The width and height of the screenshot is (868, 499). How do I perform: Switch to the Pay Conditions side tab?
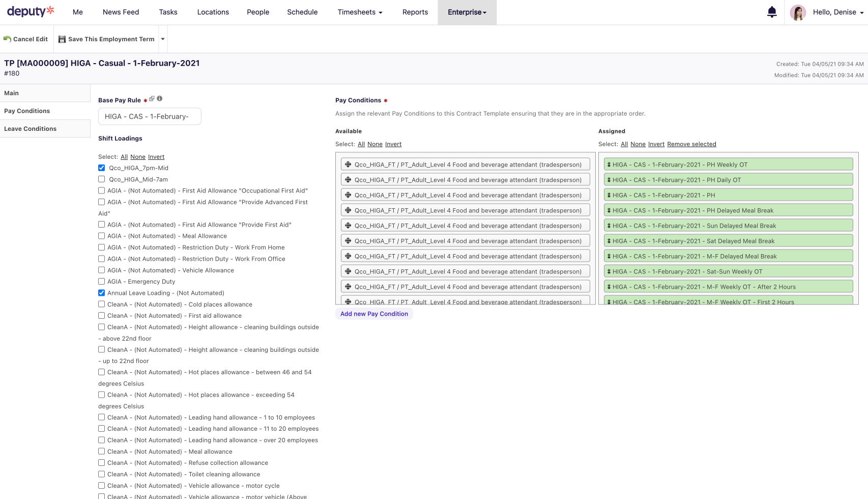pyautogui.click(x=45, y=111)
